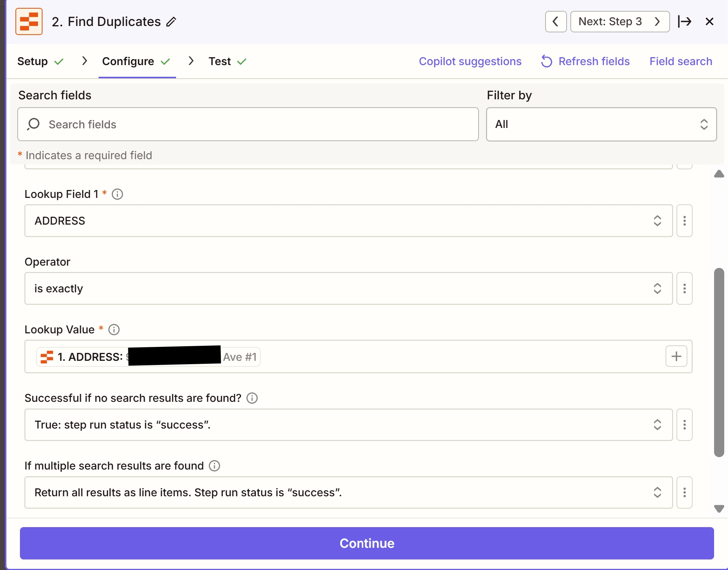The image size is (728, 570).
Task: Edit step name with pencil icon
Action: (171, 22)
